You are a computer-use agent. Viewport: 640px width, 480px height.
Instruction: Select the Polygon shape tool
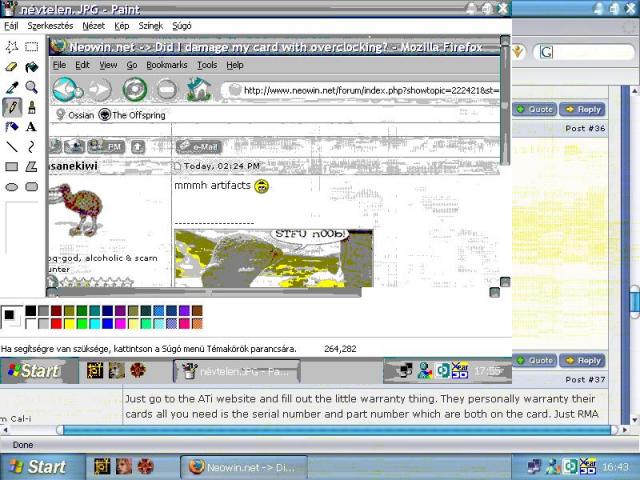31,167
